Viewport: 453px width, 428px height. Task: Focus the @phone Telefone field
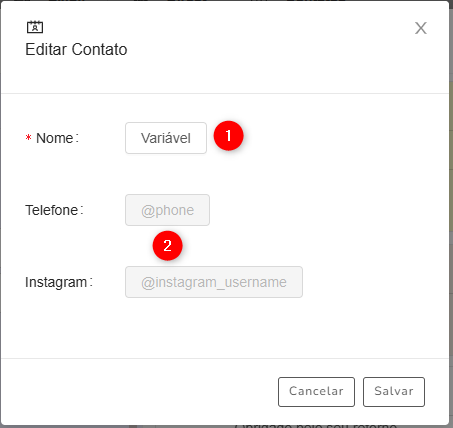coord(167,210)
